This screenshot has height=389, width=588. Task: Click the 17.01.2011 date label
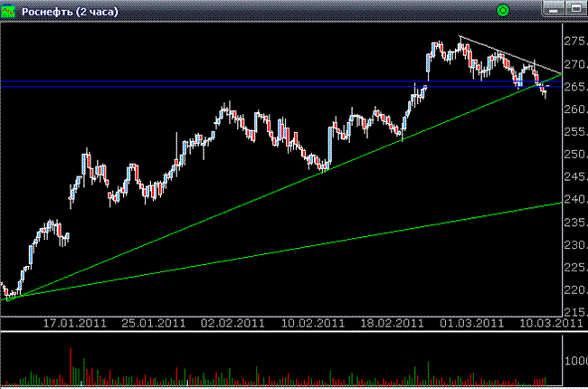point(75,323)
